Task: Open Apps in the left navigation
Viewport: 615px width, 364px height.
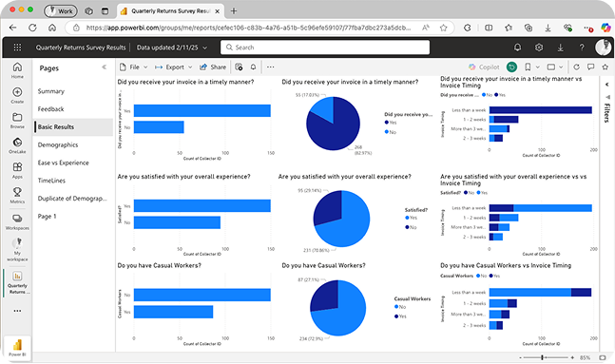Action: (17, 171)
